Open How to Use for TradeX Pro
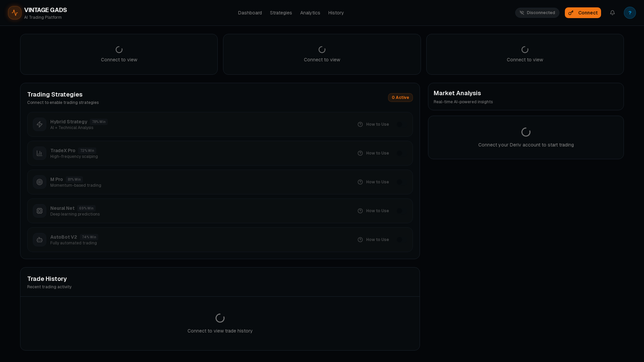This screenshot has width=644, height=362. point(377,153)
